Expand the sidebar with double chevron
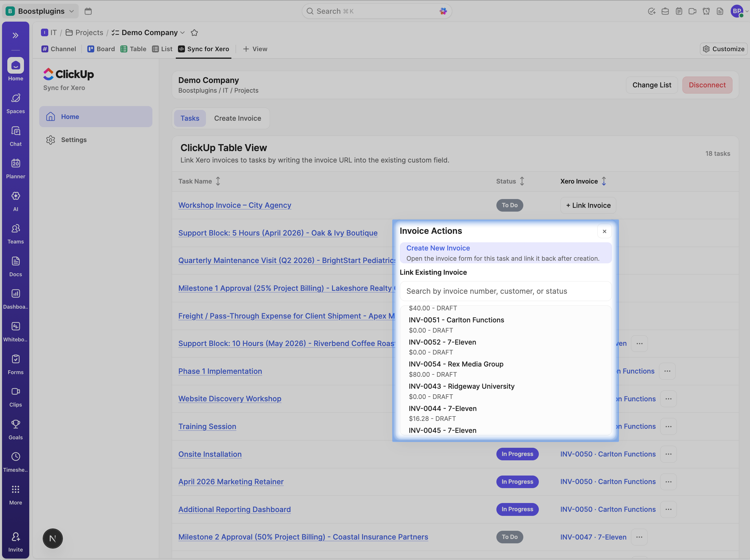 pos(16,36)
